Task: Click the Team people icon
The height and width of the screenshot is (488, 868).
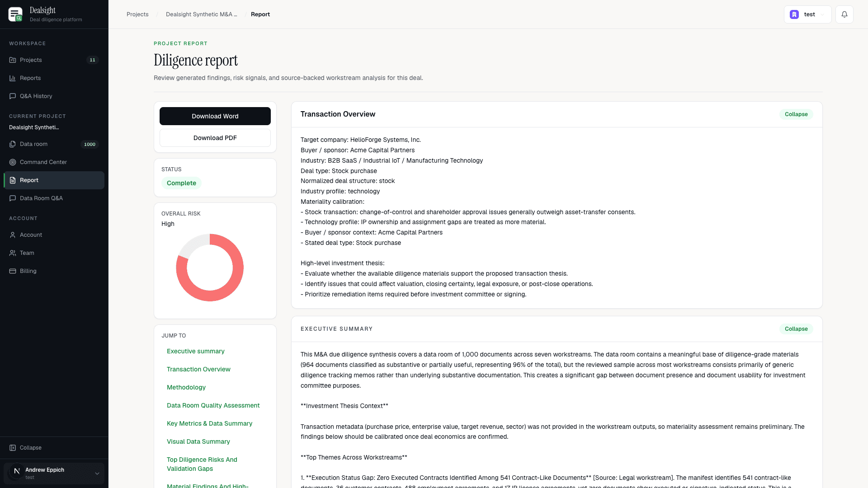Action: (13, 253)
